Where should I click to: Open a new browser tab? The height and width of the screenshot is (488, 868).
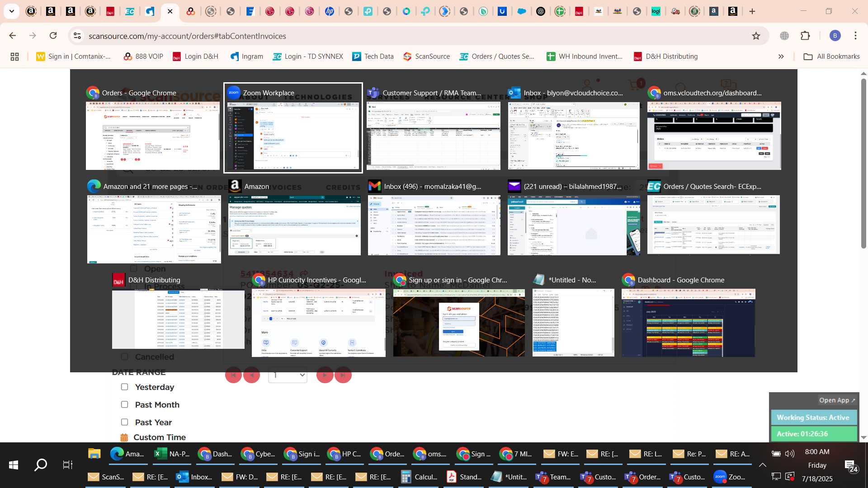click(752, 11)
